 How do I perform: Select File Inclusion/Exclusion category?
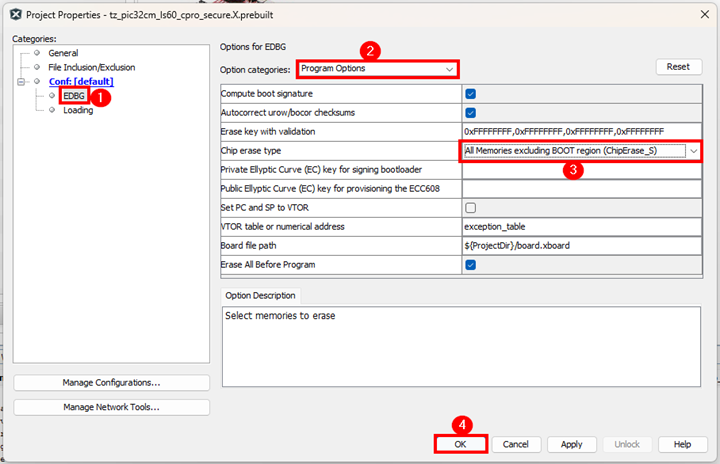coord(91,67)
